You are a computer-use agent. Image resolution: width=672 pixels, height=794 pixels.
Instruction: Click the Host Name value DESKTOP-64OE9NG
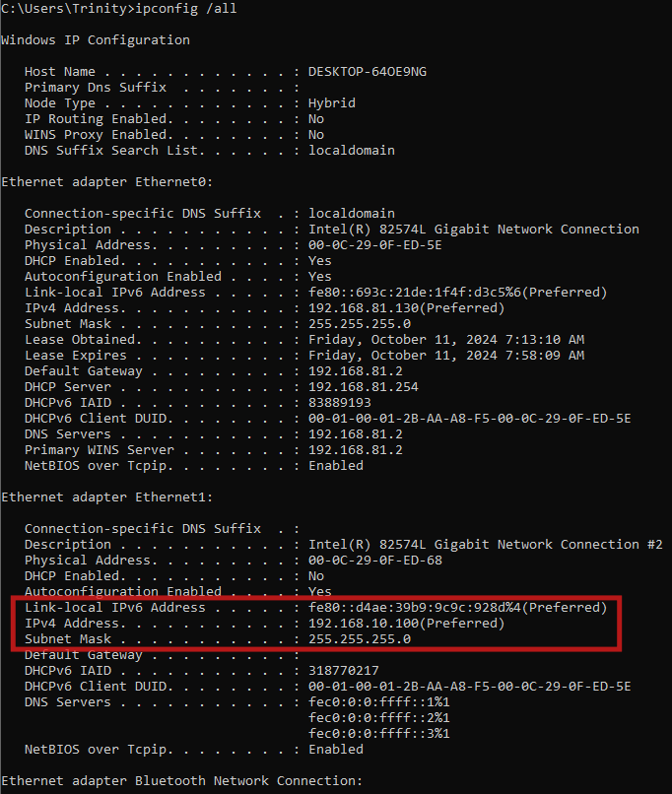[x=368, y=72]
